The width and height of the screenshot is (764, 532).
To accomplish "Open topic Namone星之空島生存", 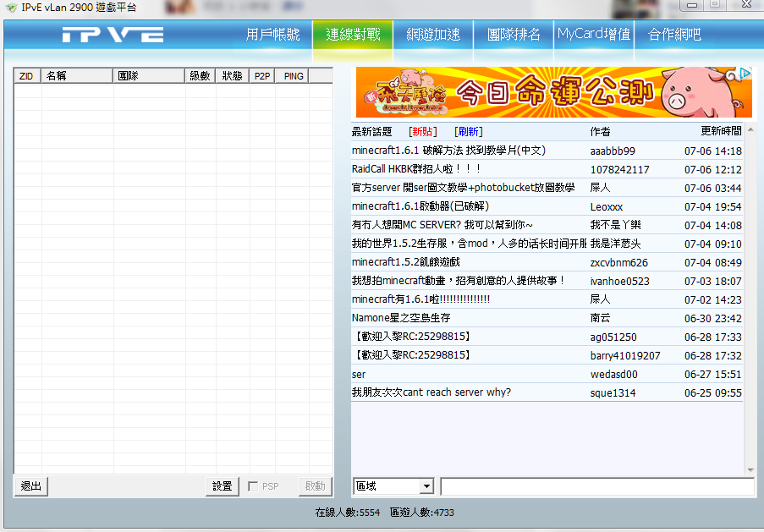I will (x=401, y=318).
